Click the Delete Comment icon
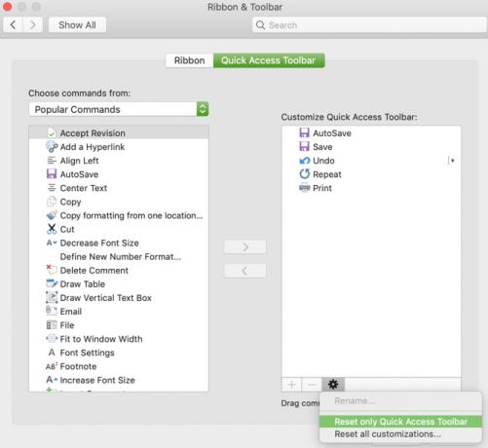The width and height of the screenshot is (488, 448). pos(52,270)
